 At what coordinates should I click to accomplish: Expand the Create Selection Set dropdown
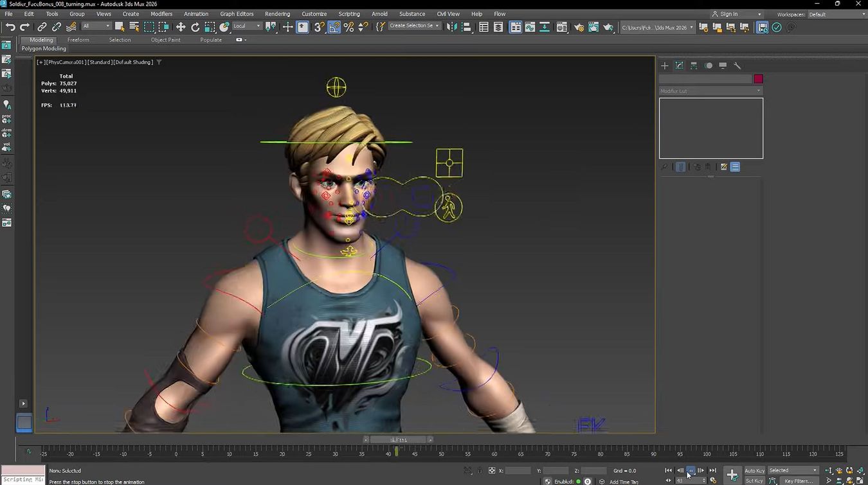pyautogui.click(x=415, y=26)
